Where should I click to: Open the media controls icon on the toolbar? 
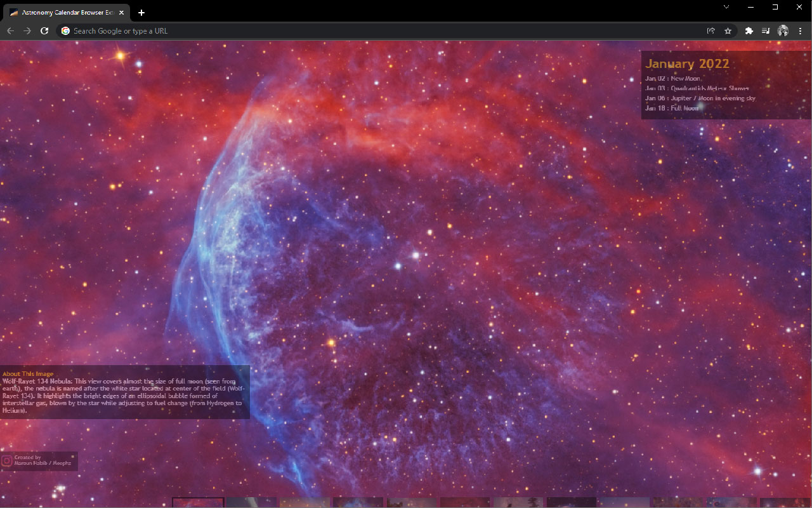coord(766,30)
